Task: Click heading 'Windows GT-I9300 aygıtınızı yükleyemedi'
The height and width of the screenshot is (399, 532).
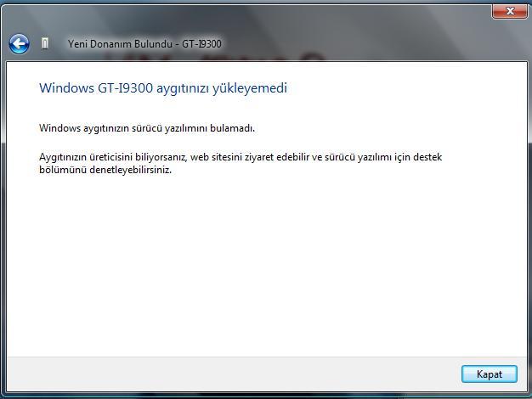Action: click(163, 88)
